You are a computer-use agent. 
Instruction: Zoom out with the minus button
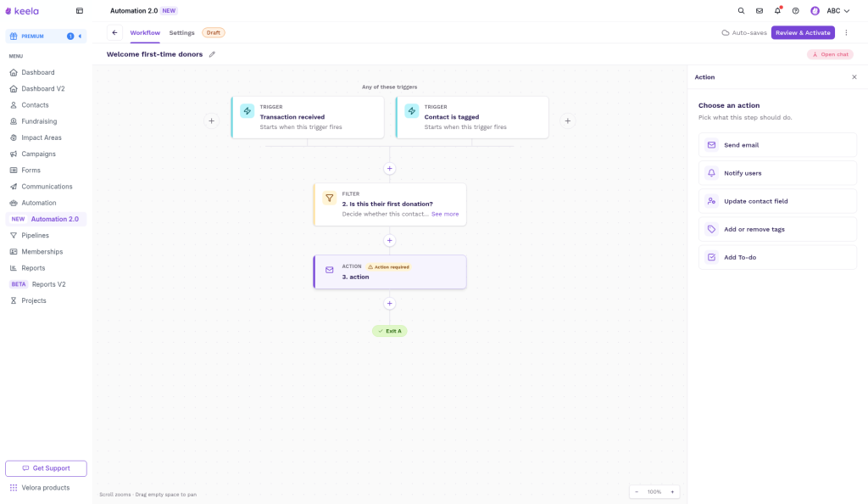(637, 492)
